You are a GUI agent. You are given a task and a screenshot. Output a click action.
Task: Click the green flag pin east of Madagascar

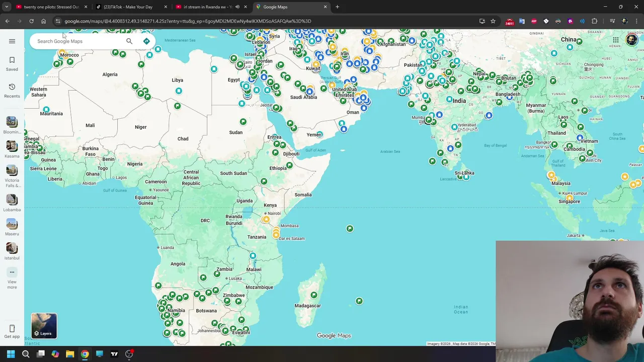tap(359, 301)
